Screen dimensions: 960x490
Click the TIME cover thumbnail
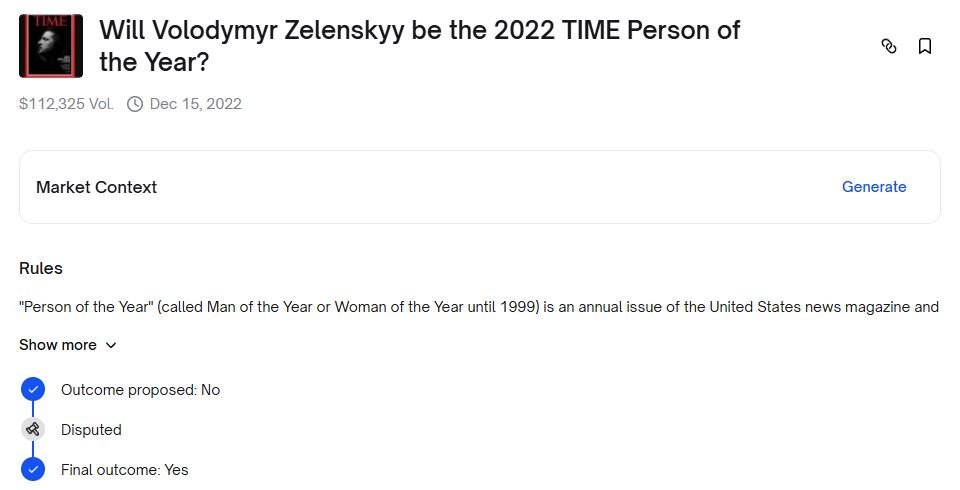pyautogui.click(x=51, y=46)
